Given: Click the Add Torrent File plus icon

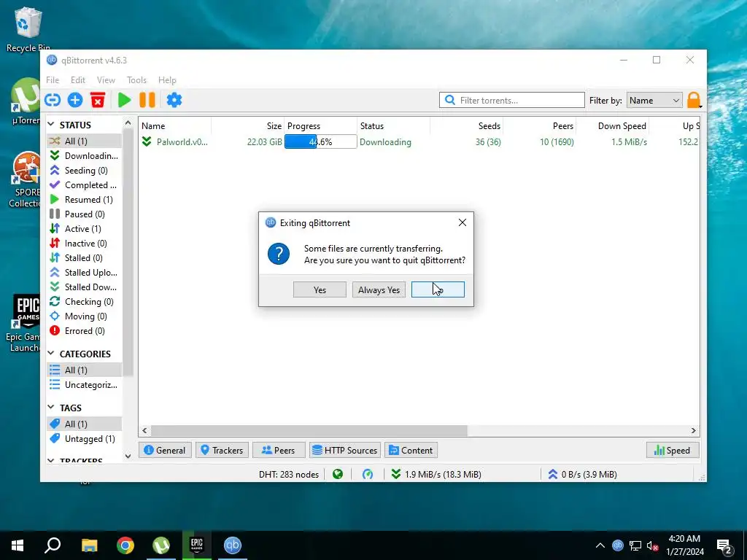Looking at the screenshot, I should click(75, 100).
